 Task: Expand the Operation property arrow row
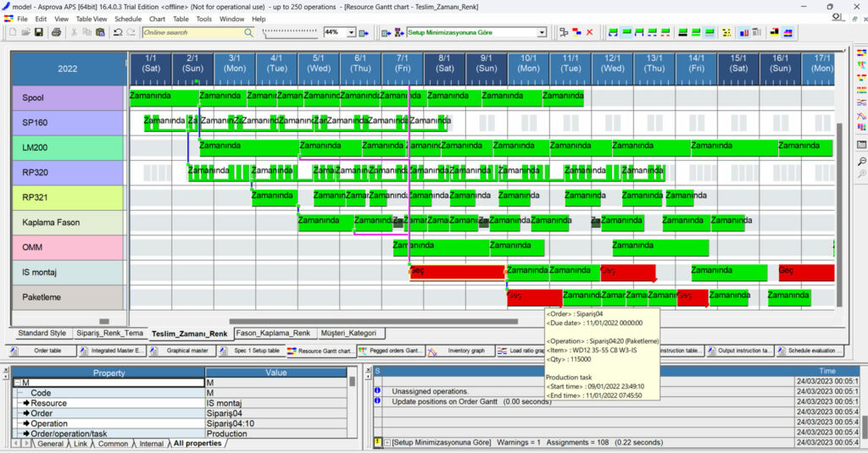click(x=26, y=423)
